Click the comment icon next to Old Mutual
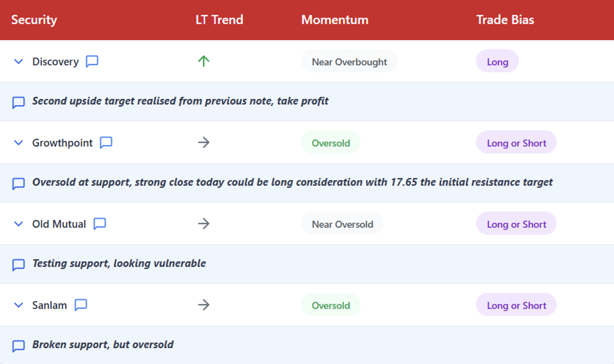This screenshot has width=614, height=364. click(99, 224)
